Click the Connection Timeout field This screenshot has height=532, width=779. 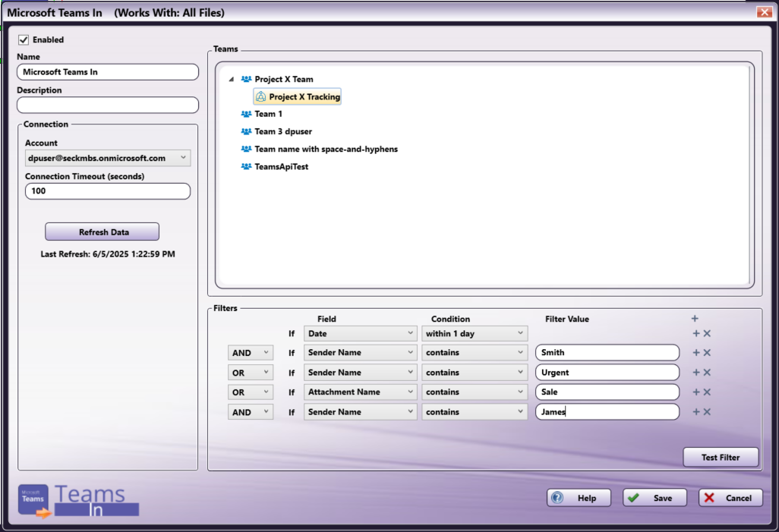click(x=108, y=191)
